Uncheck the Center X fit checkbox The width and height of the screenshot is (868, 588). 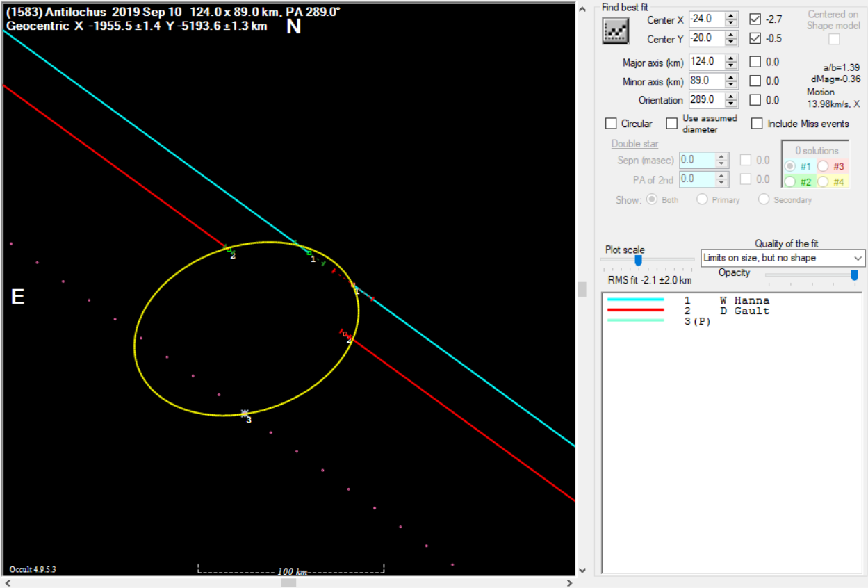[x=755, y=19]
